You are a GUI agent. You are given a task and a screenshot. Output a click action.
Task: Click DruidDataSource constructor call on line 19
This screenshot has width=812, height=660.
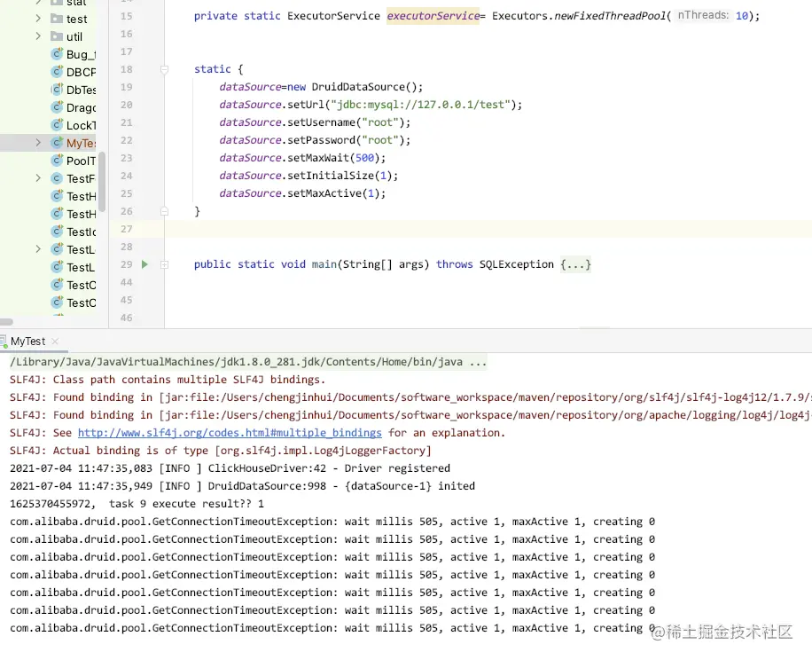click(367, 87)
